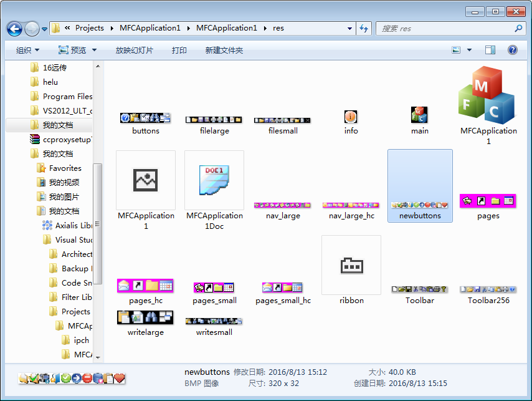The image size is (532, 401).
Task: Open the Projects folder in navigation tree
Action: tap(75, 311)
